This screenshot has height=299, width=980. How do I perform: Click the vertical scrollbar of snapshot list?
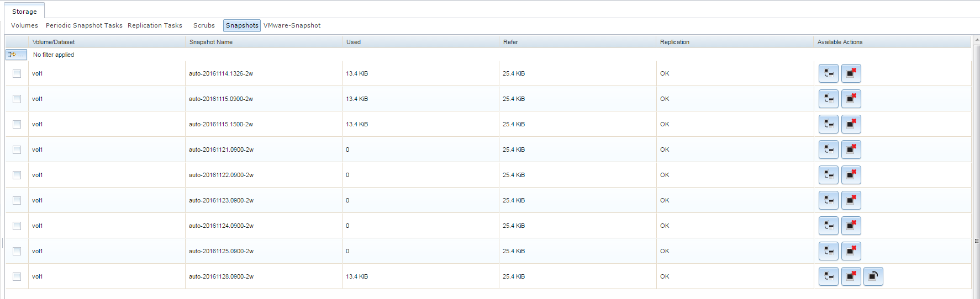(976, 165)
